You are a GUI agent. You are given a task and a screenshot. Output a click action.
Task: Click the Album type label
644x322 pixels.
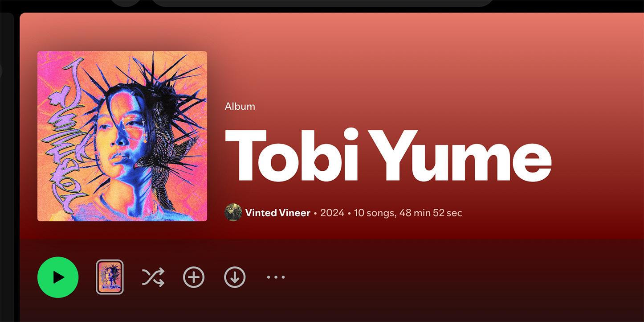tap(240, 107)
